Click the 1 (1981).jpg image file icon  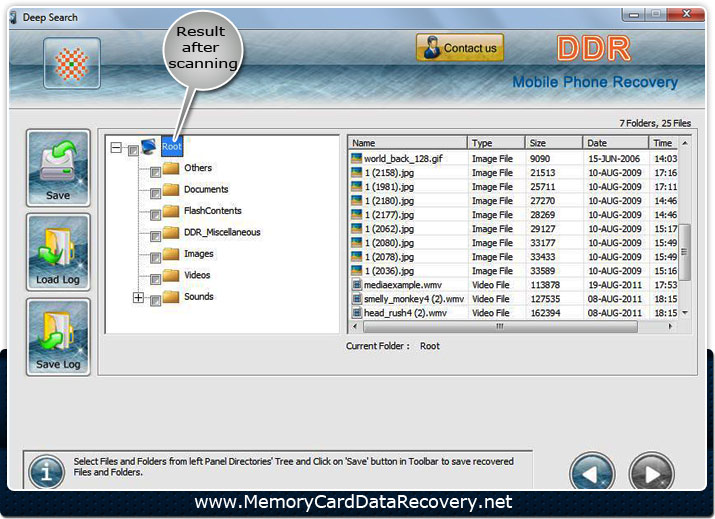pyautogui.click(x=356, y=187)
